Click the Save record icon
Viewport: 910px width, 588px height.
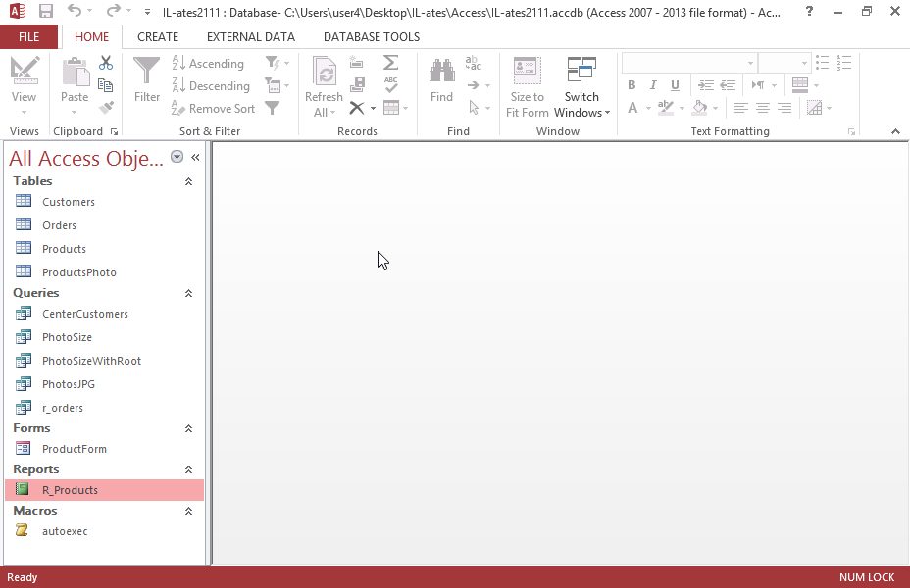358,85
